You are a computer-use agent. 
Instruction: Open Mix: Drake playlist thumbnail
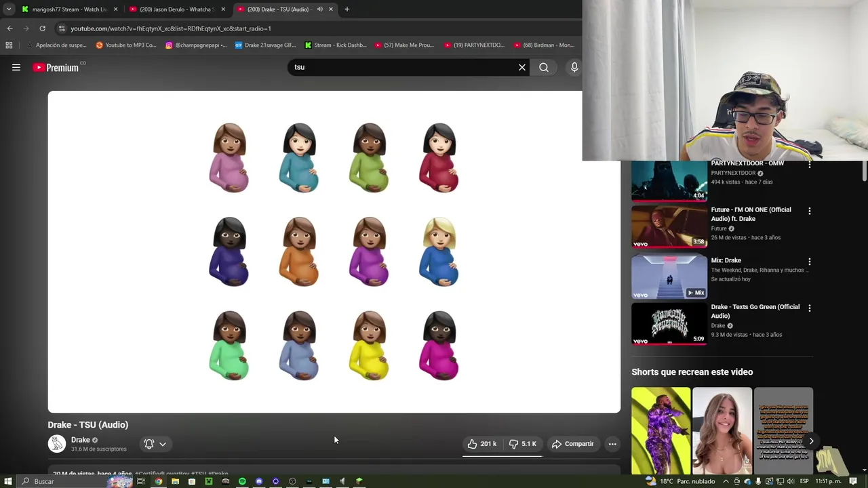point(669,277)
